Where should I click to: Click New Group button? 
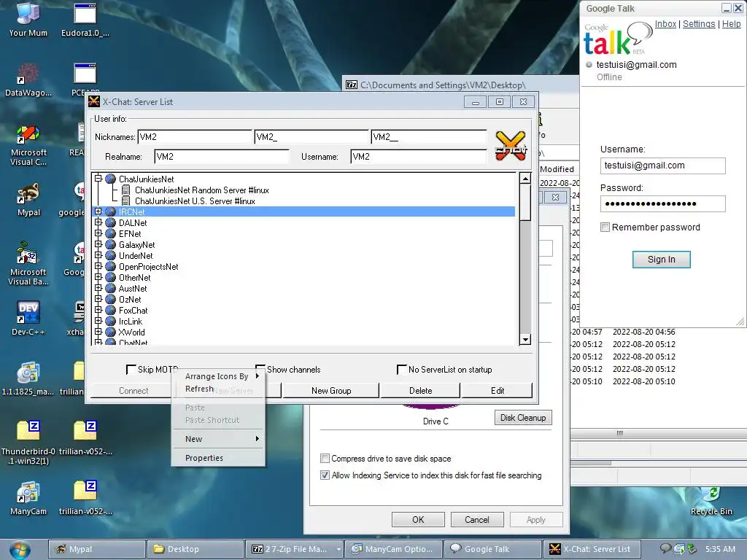coord(331,391)
